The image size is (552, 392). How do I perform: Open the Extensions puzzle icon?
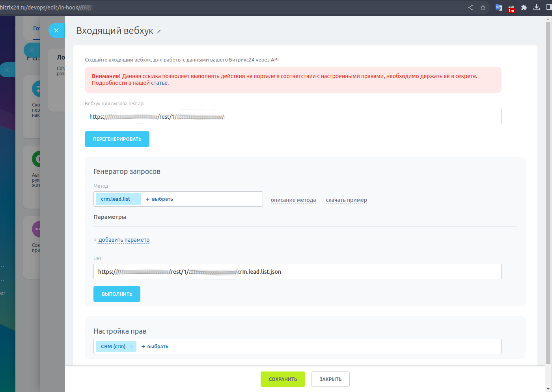(524, 7)
